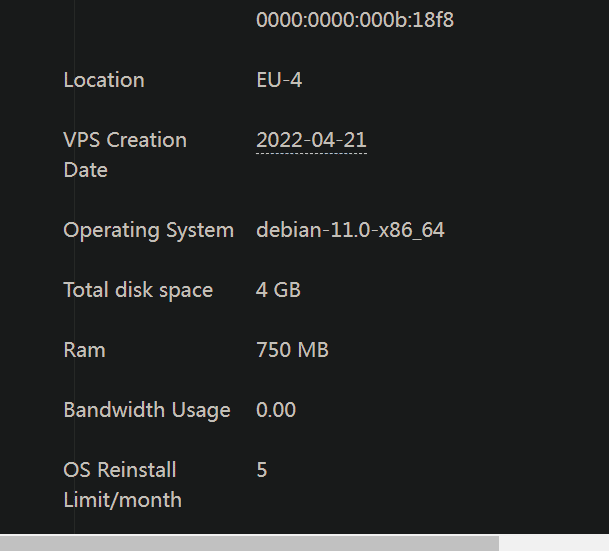Image resolution: width=609 pixels, height=551 pixels.
Task: Click the reinstall limit value 5
Action: 261,470
